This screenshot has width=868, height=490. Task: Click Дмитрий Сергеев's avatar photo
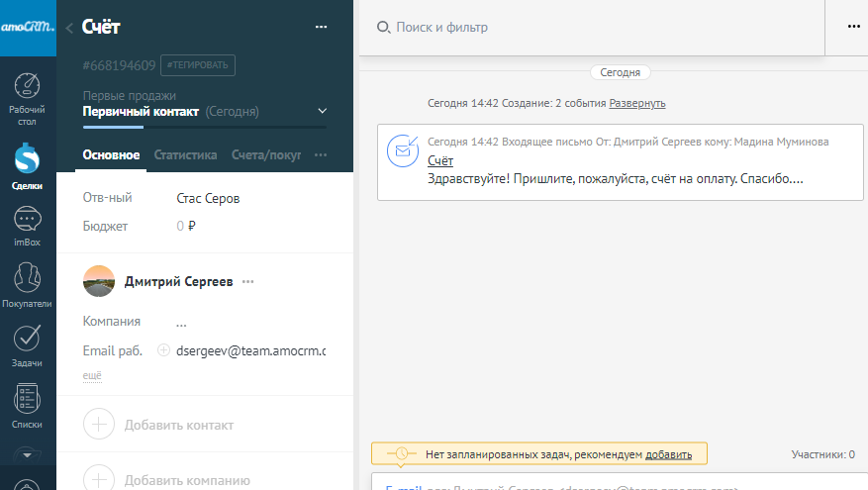click(x=99, y=281)
